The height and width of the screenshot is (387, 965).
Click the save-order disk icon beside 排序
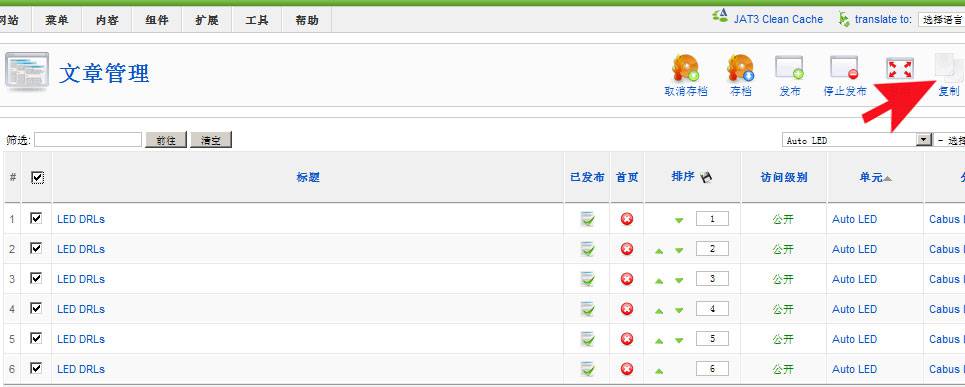[x=706, y=177]
